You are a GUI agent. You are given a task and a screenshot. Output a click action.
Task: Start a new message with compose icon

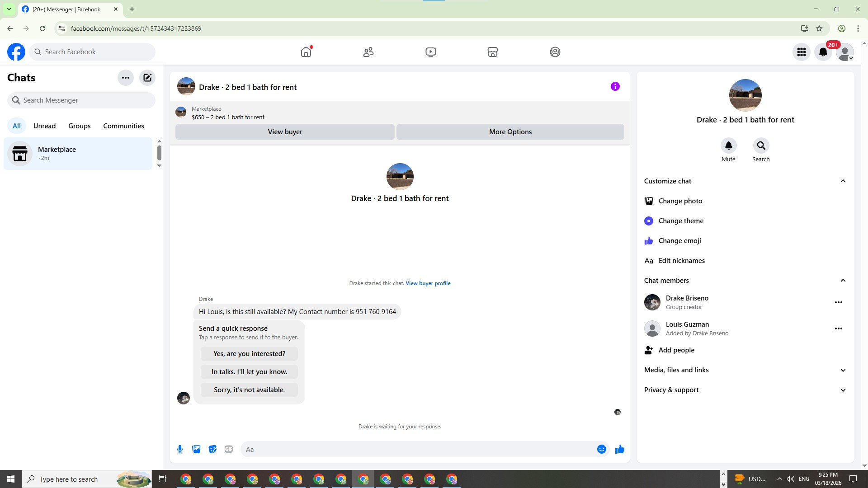coord(147,78)
